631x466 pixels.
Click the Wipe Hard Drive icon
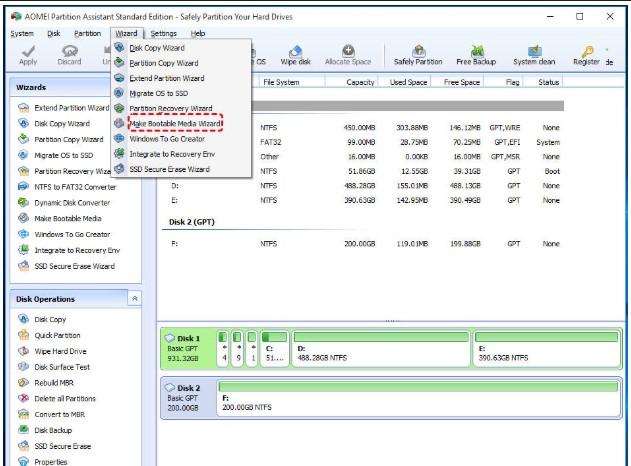point(23,351)
